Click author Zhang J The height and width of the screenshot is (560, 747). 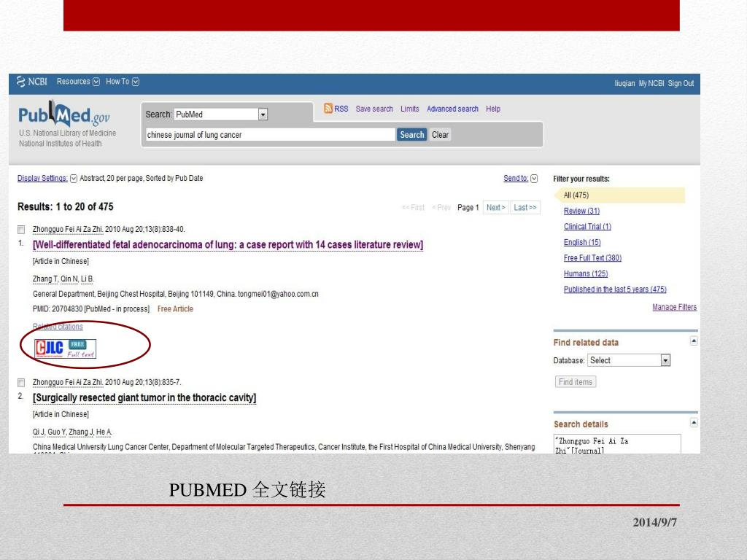click(82, 432)
